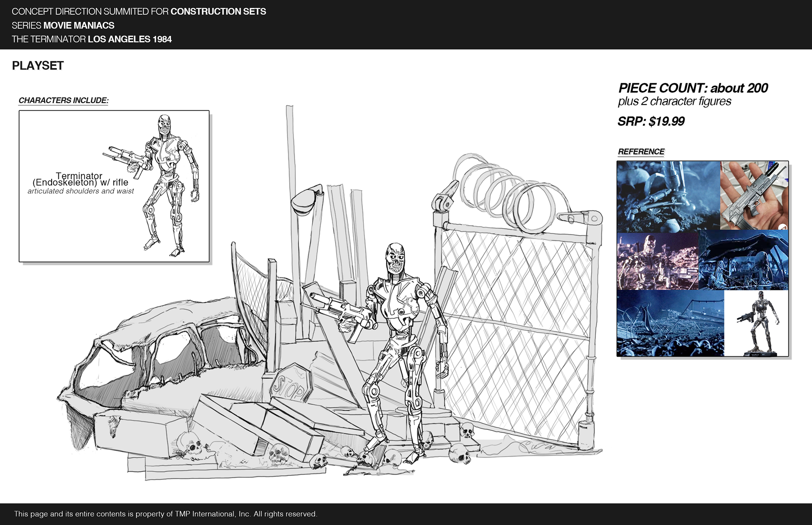Click the endoskeleton close-up reference image
812x525 pixels.
[x=658, y=261]
